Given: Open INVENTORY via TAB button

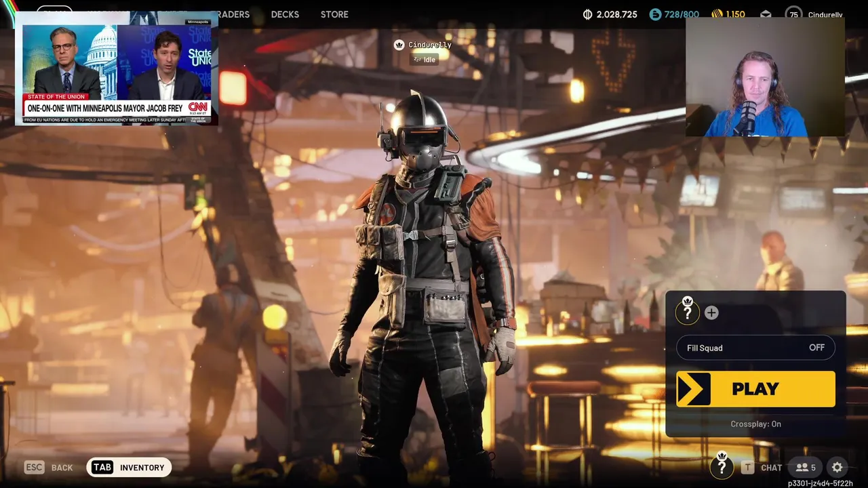Looking at the screenshot, I should coord(129,467).
